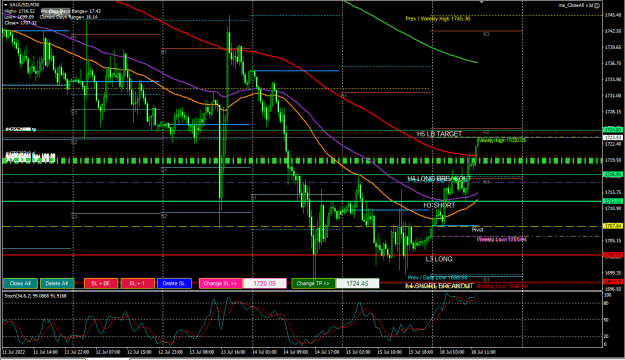Select the L3 LONG label
This screenshot has height=360, width=625.
(x=439, y=259)
